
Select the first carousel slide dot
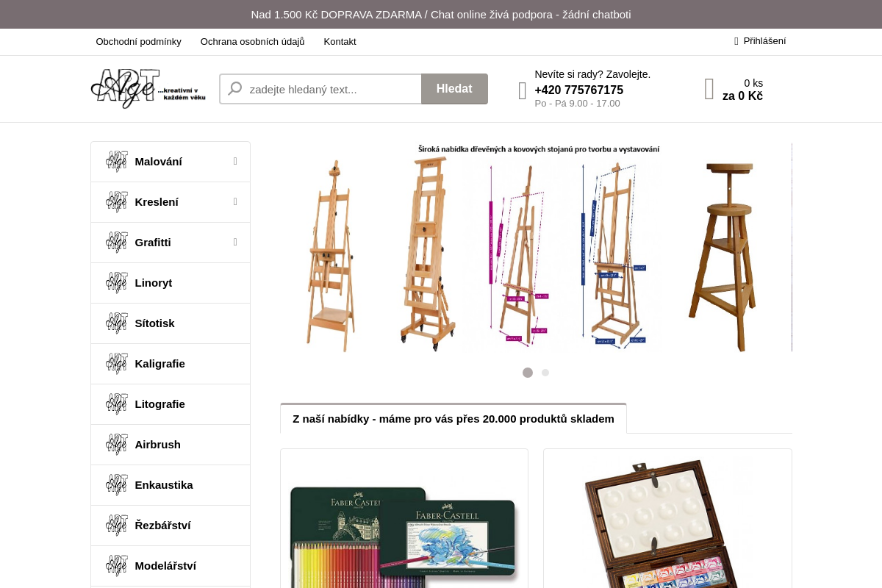(528, 373)
